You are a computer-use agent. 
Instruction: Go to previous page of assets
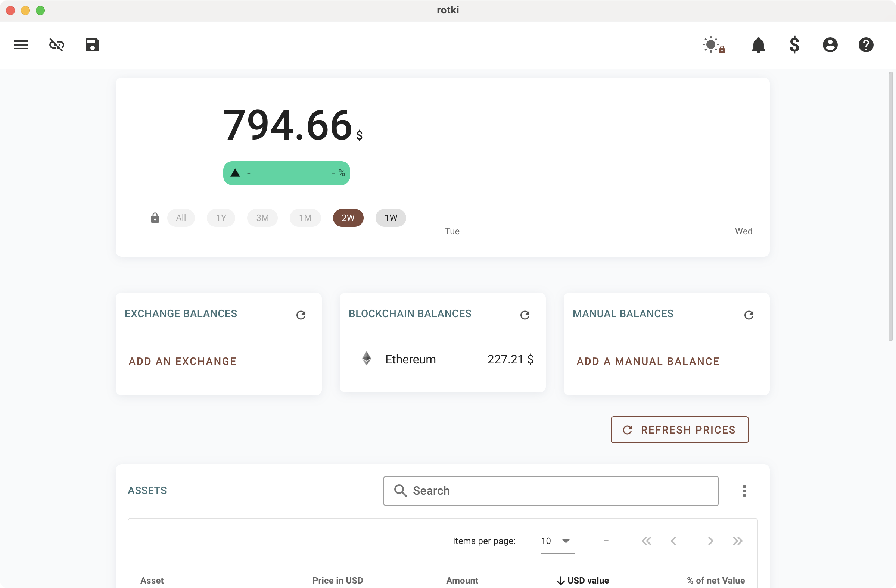(x=673, y=541)
